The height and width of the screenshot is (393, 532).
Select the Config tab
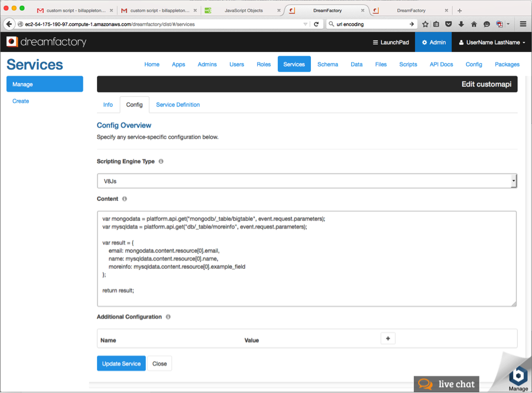134,105
